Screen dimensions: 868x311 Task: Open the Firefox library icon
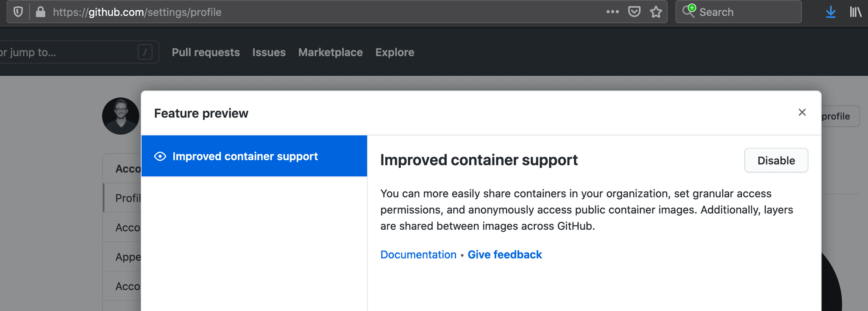click(x=855, y=12)
